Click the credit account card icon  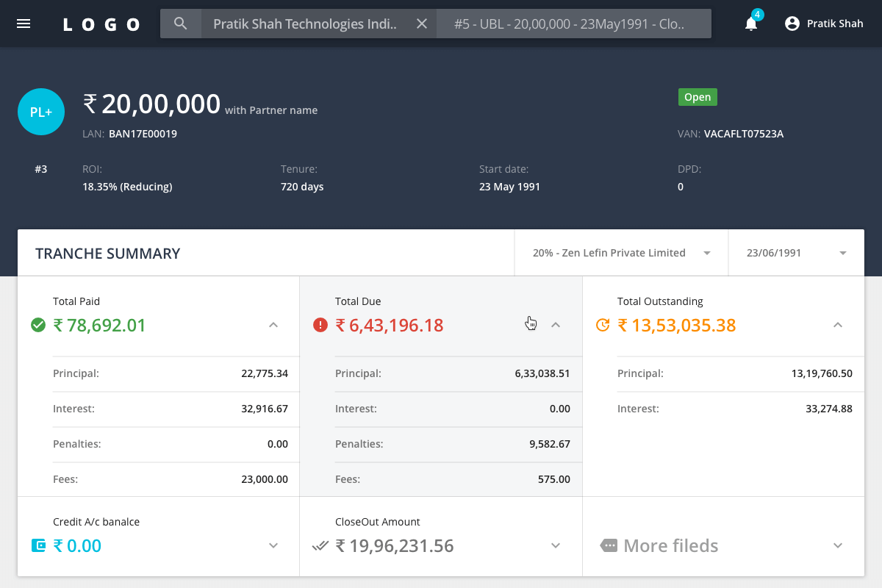38,545
